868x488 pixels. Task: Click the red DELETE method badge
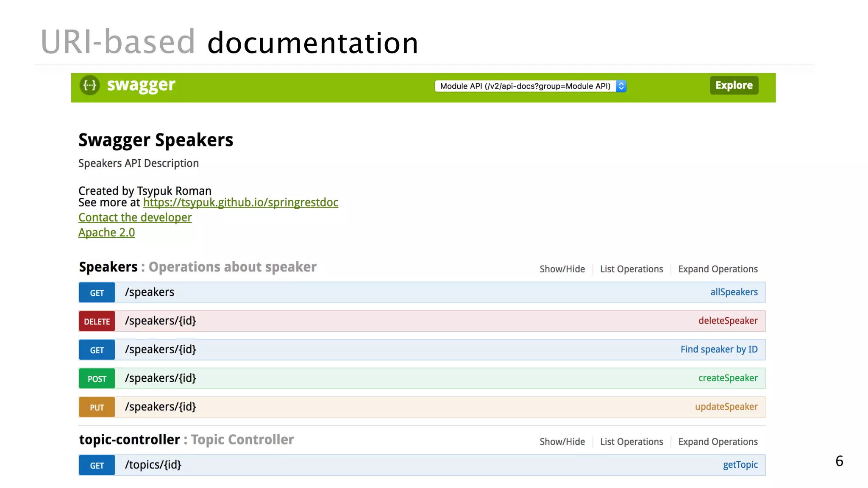coord(97,321)
